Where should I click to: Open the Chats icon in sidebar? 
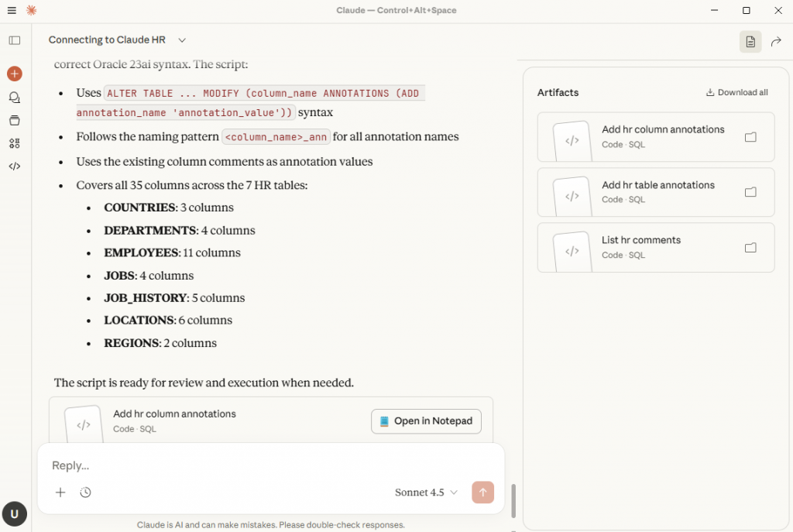pos(15,97)
